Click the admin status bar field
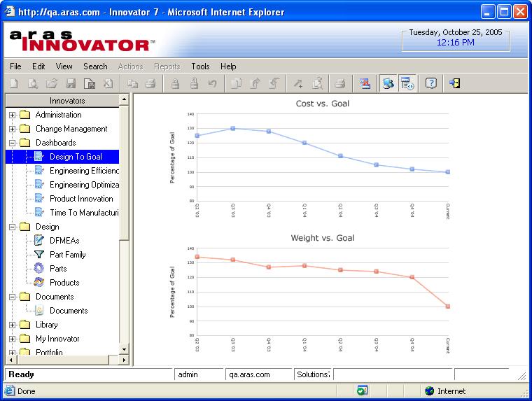This screenshot has width=532, height=401. click(199, 374)
